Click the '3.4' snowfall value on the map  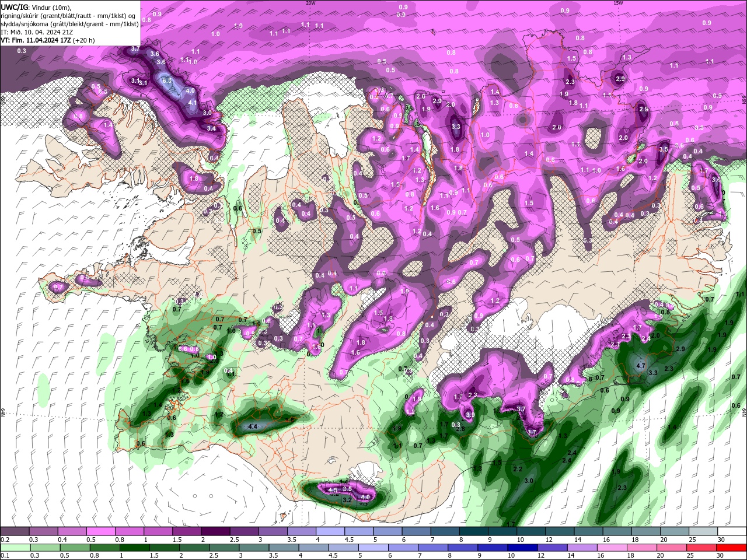coord(212,128)
